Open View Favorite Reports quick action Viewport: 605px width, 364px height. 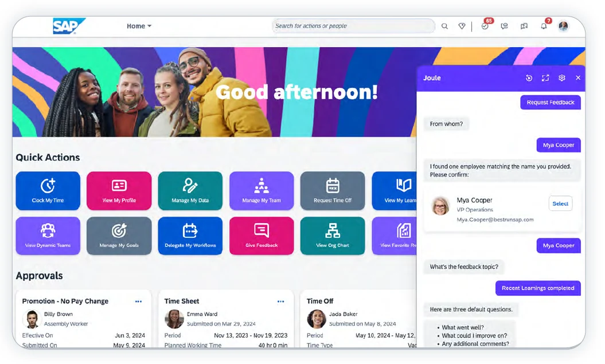click(395, 236)
